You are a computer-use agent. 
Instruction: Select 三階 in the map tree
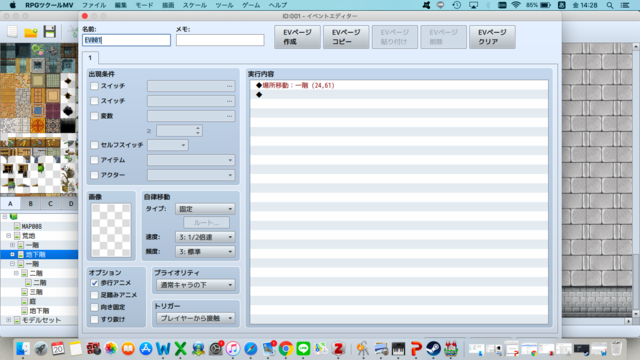point(36,292)
